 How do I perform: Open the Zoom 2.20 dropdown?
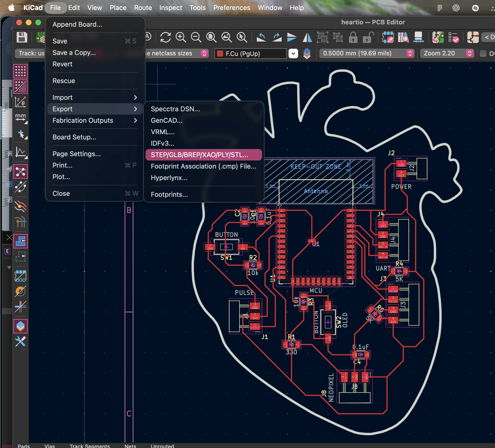click(447, 53)
